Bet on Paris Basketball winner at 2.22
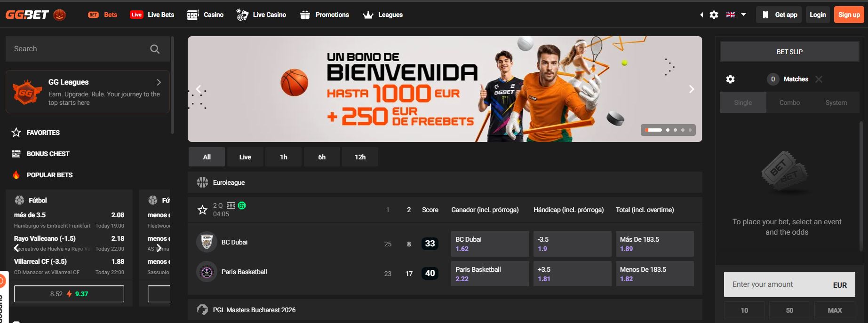 tap(490, 274)
